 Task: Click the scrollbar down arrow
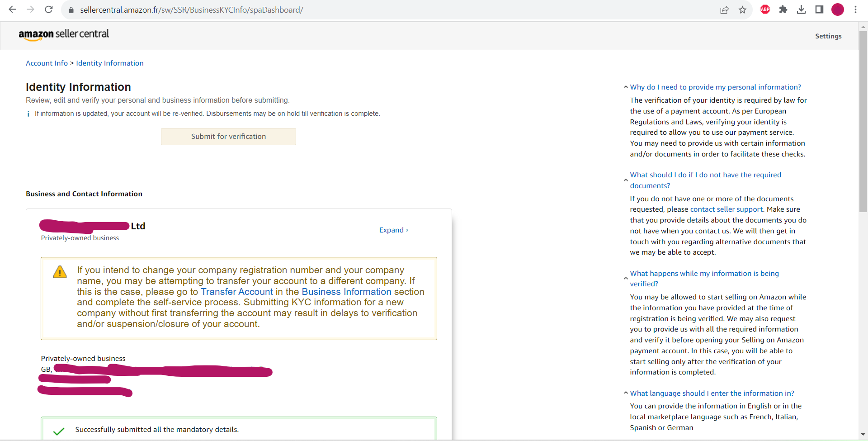point(863,435)
